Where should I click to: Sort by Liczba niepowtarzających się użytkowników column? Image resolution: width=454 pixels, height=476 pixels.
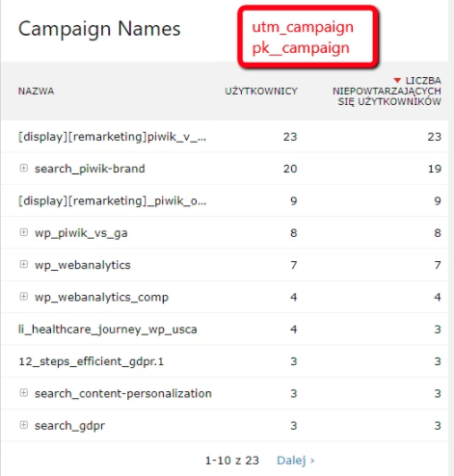tap(387, 92)
